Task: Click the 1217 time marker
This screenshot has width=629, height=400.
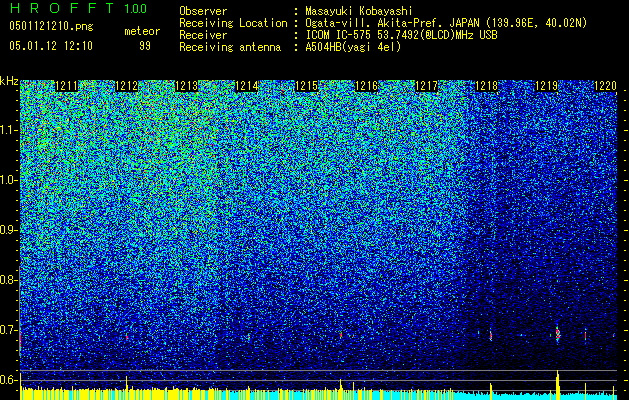Action: point(426,86)
